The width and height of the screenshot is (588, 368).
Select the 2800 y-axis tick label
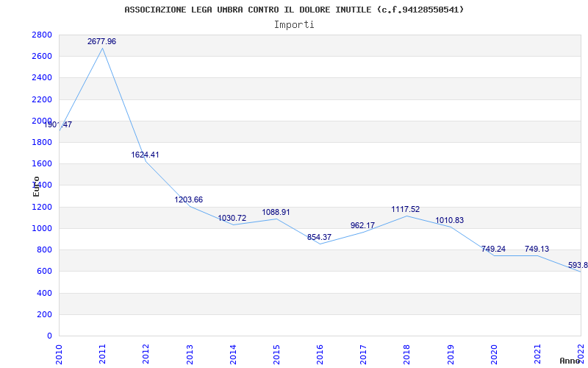pyautogui.click(x=42, y=35)
